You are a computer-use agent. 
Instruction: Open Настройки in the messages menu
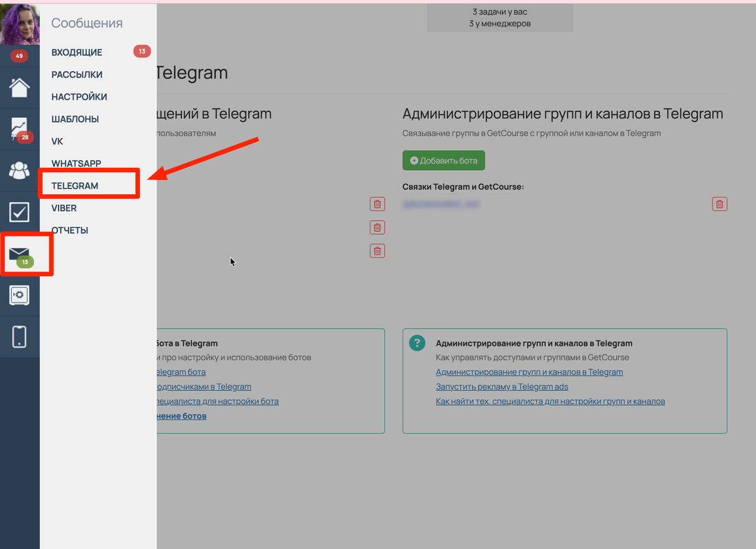click(x=79, y=97)
